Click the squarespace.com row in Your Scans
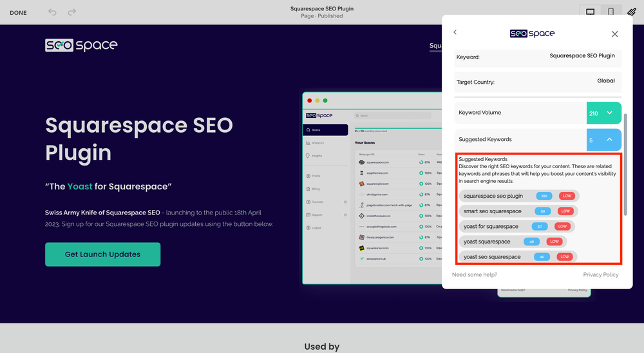Image resolution: width=644 pixels, height=353 pixels. pyautogui.click(x=399, y=162)
